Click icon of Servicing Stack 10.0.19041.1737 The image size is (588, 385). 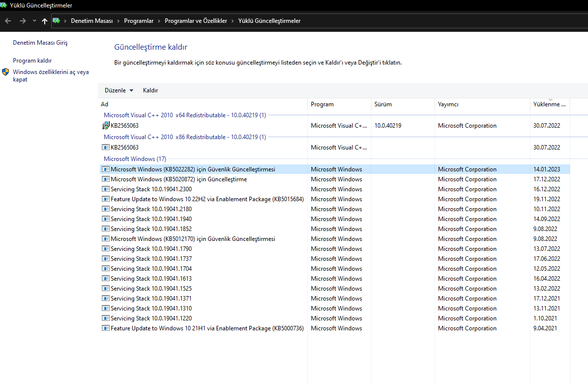click(106, 259)
